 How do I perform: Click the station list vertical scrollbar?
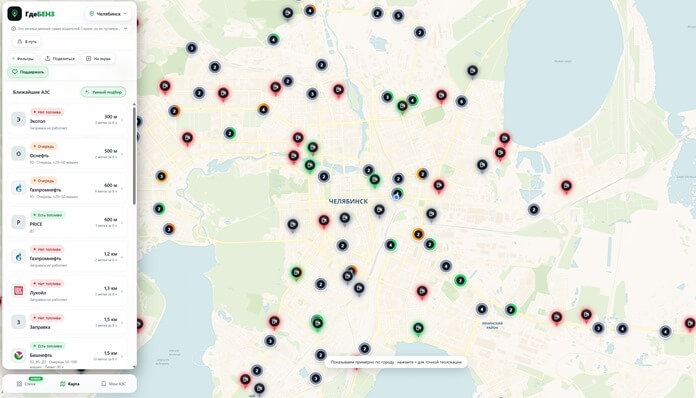pos(134,155)
